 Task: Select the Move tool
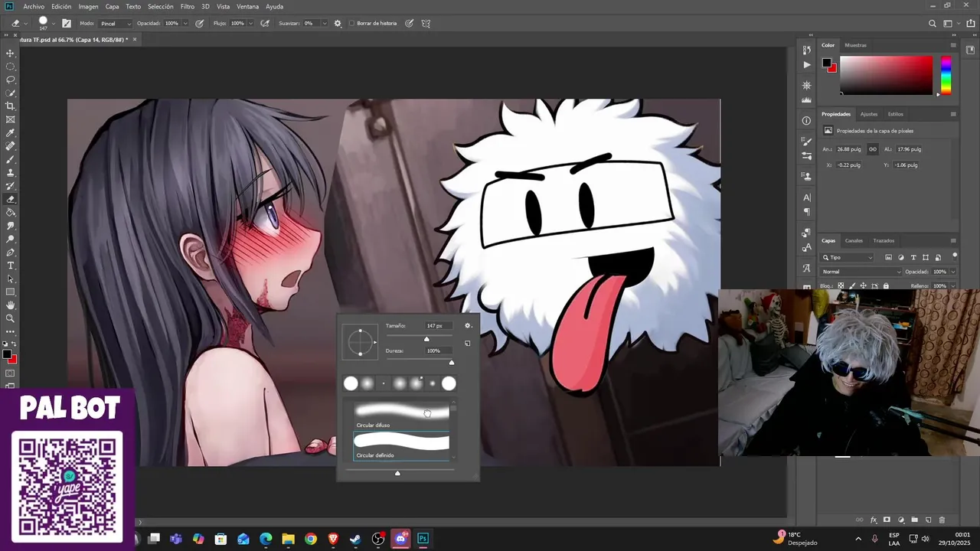11,53
